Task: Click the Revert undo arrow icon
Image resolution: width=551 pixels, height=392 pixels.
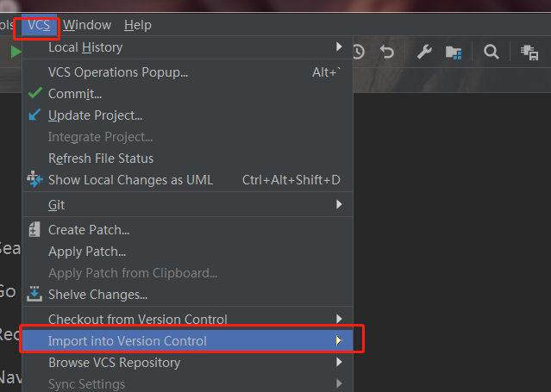Action: click(x=387, y=52)
